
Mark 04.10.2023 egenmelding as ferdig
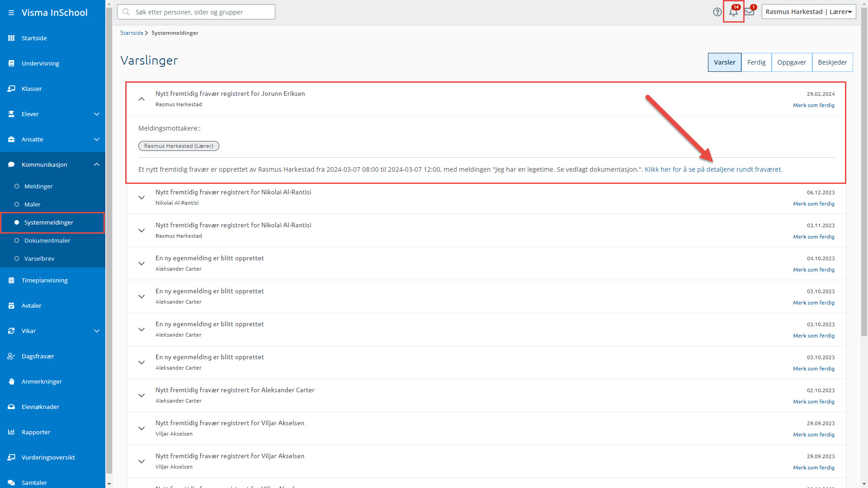click(x=814, y=270)
